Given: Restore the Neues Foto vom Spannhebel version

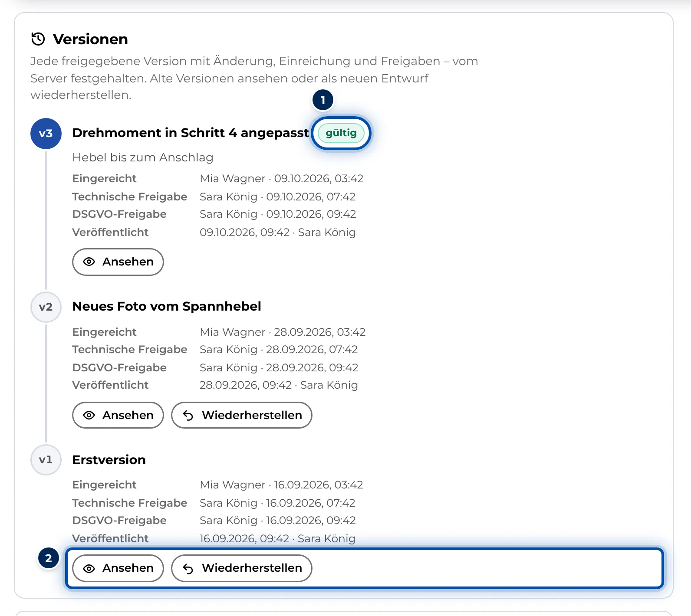Looking at the screenshot, I should [242, 415].
